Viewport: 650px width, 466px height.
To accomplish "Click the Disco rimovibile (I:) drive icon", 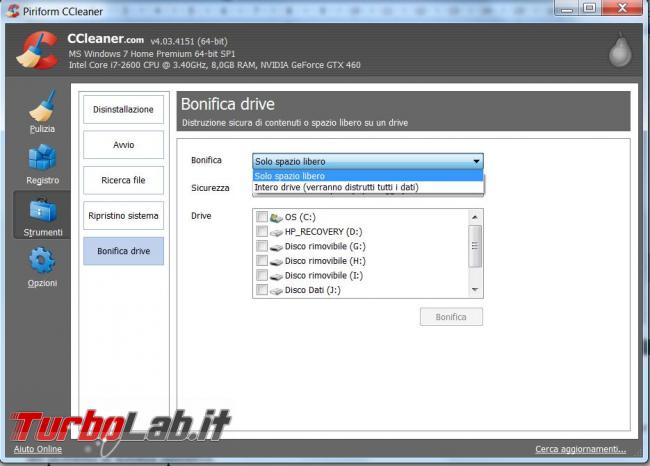I will [x=276, y=276].
